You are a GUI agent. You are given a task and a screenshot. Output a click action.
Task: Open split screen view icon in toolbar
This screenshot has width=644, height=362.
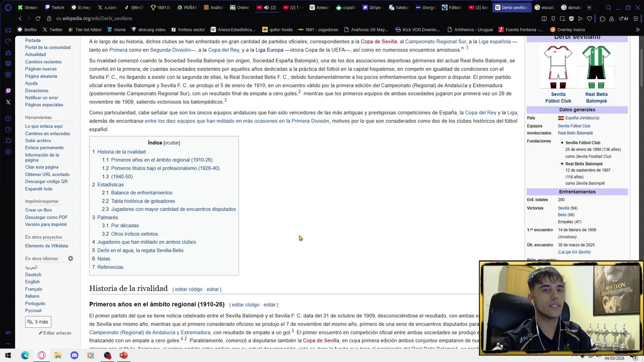(x=544, y=19)
